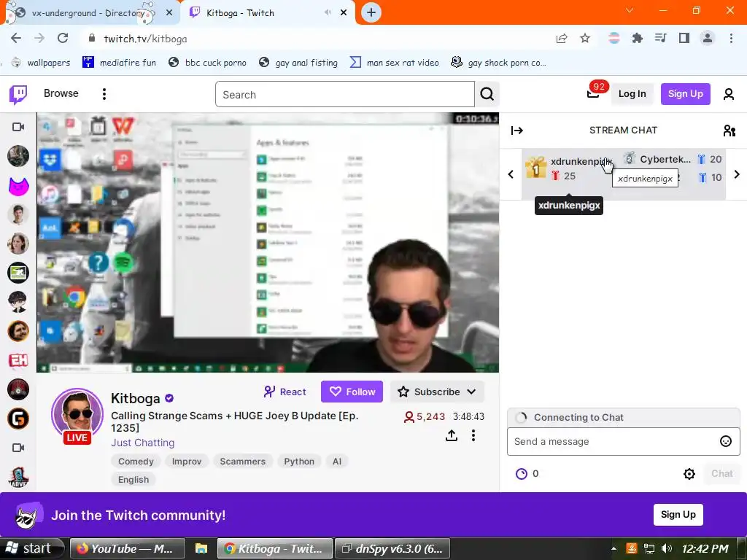
Task: Click the live stream video player
Action: [x=268, y=243]
